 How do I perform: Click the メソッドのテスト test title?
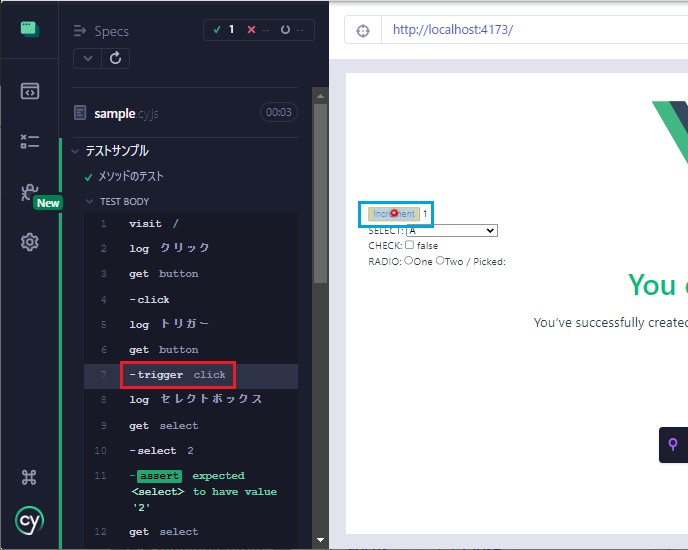(131, 176)
